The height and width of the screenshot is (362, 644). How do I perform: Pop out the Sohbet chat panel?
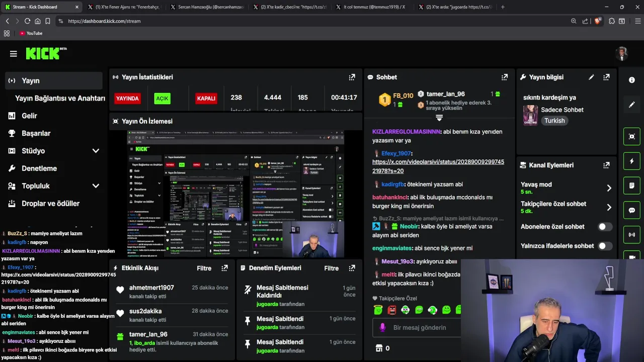tap(504, 77)
